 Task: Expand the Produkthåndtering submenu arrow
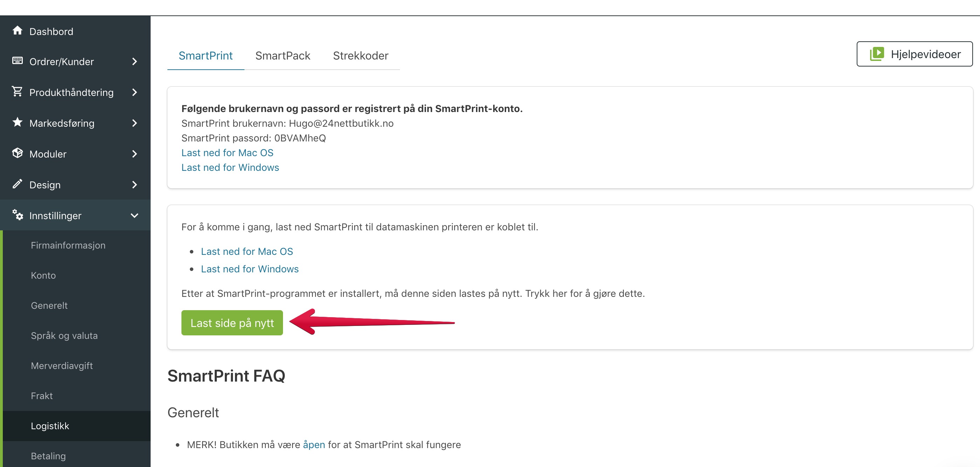(134, 92)
